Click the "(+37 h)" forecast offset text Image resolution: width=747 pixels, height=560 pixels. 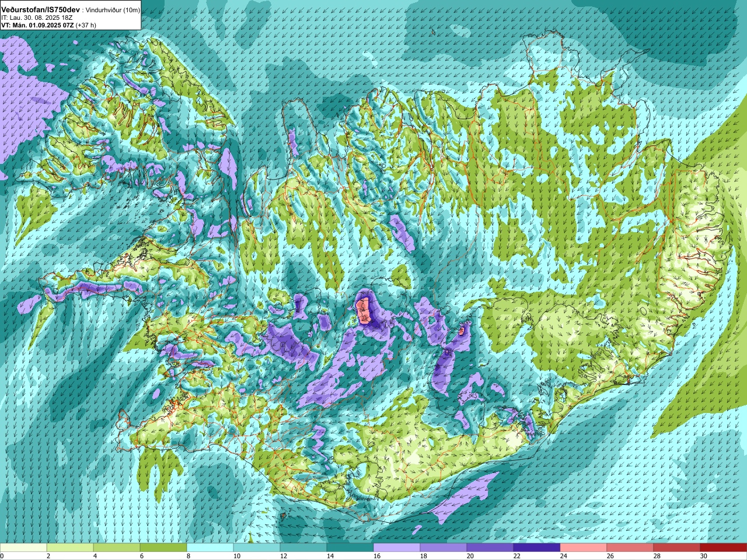tap(86, 25)
